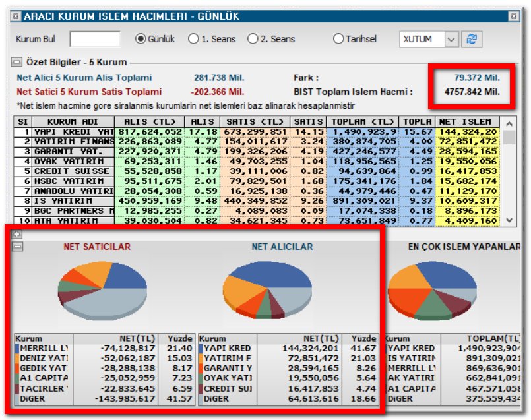Sort by SATIS (TL) column header
The width and height of the screenshot is (531, 420).
[x=255, y=121]
